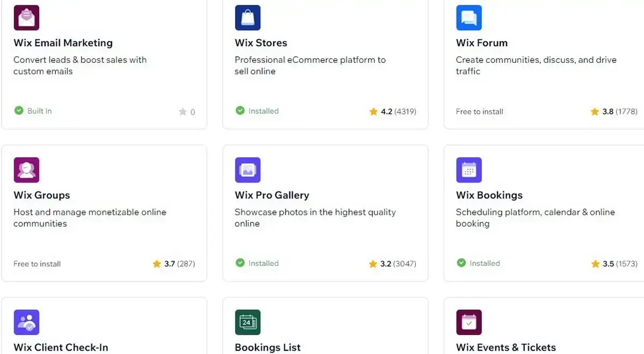Click the Wix Stores shopping bag icon
The image size is (644, 354).
[247, 18]
